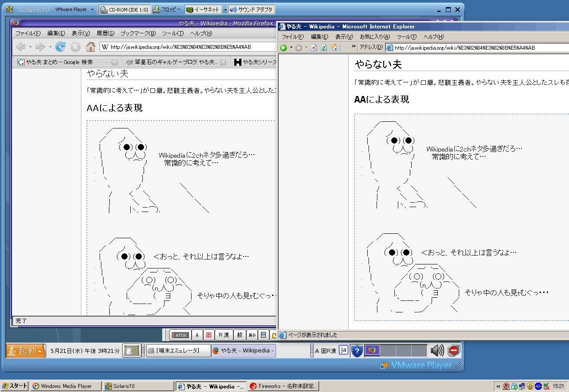Click the blue shield help icon
Screen dimensions: 569x392
coord(357,351)
